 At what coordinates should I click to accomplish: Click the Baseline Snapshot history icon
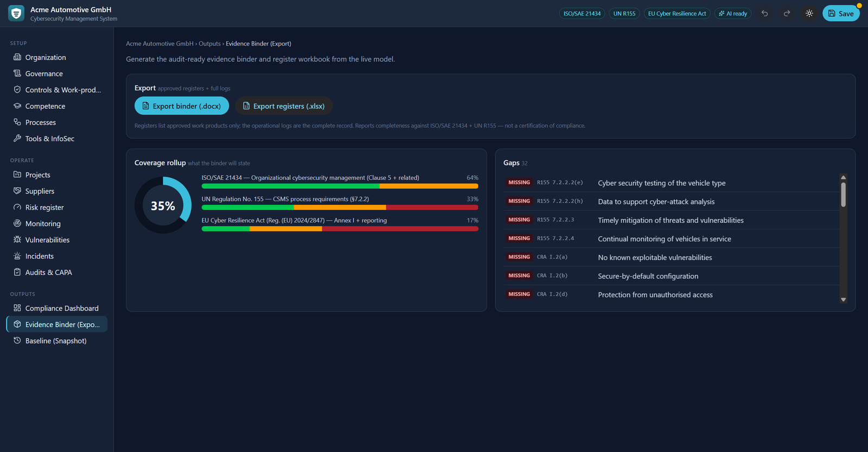(17, 340)
